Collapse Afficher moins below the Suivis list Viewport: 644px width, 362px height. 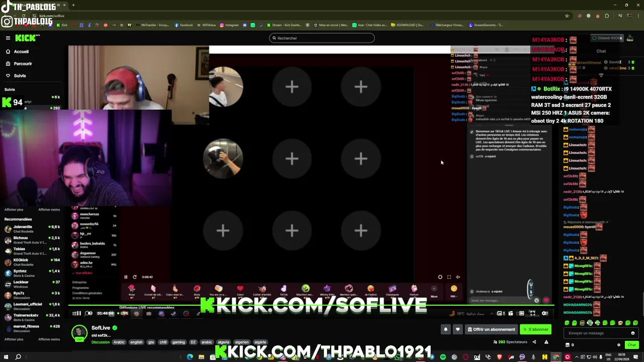[x=49, y=210]
